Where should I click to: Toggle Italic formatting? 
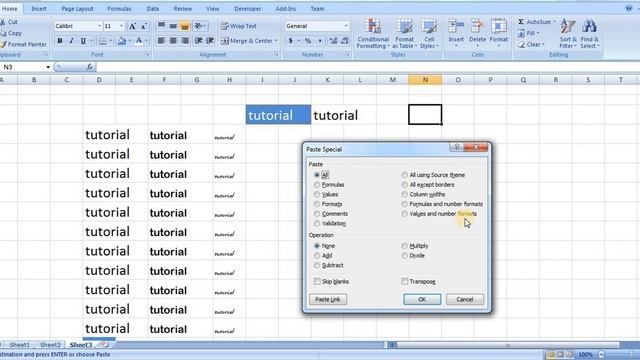(71, 41)
